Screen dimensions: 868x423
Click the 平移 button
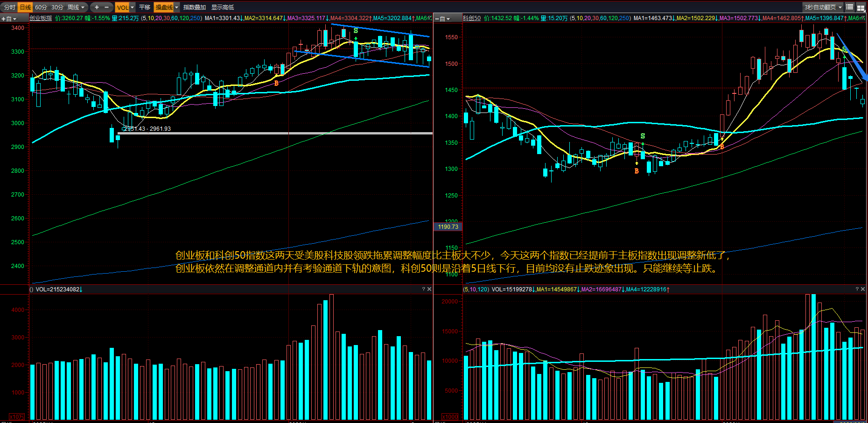point(145,7)
